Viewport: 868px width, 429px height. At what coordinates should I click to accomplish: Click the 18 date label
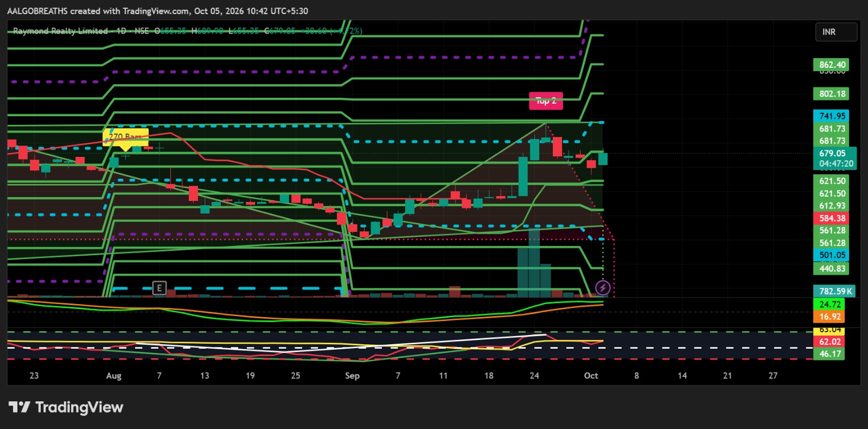[x=489, y=376]
